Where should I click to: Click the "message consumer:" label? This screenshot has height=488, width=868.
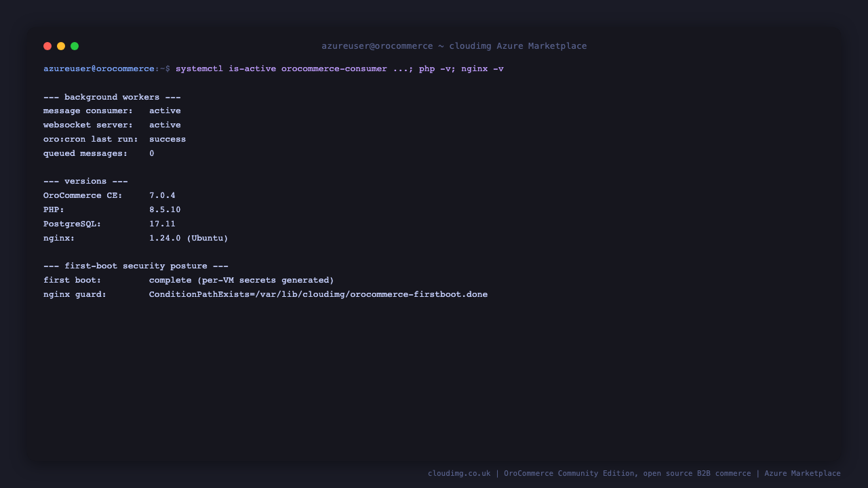[88, 111]
